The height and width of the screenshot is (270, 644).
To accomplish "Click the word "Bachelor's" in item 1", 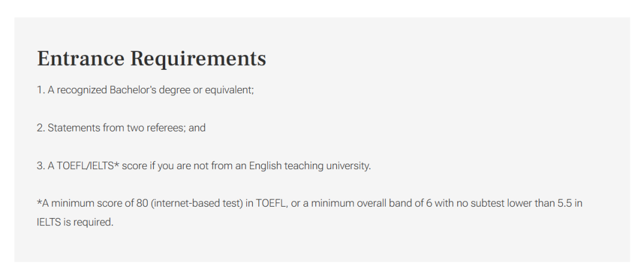I will point(132,90).
